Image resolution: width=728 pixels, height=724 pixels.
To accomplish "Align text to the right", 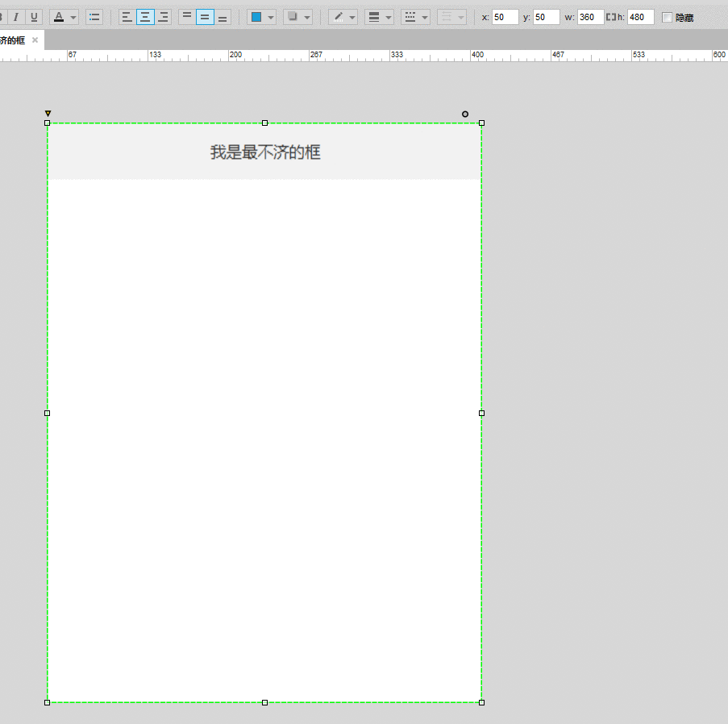I will pyautogui.click(x=163, y=17).
